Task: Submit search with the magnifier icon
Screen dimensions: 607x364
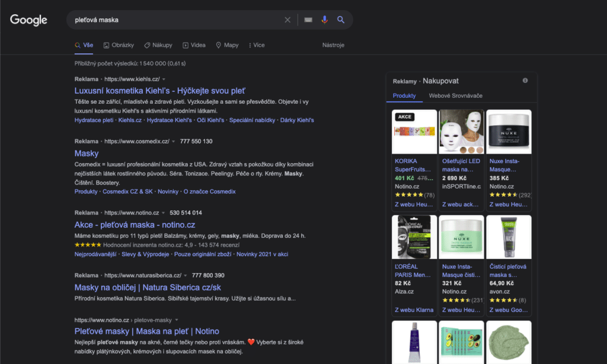Action: (341, 20)
